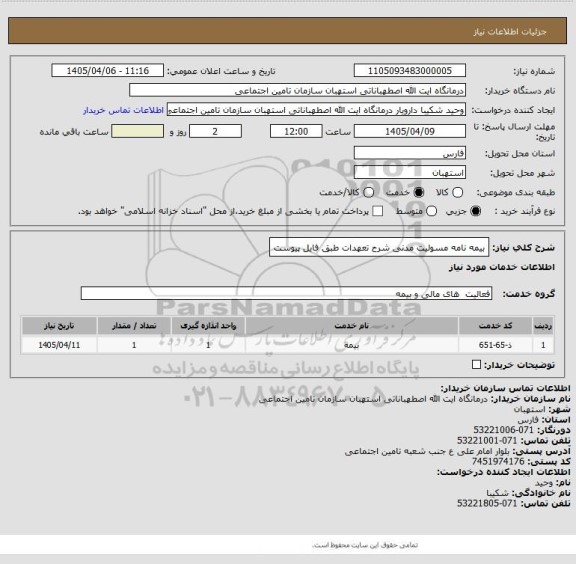Image resolution: width=576 pixels, height=564 pixels.
Task: Click service group field فعالیت های مالی و بیمه
Action: (x=286, y=294)
